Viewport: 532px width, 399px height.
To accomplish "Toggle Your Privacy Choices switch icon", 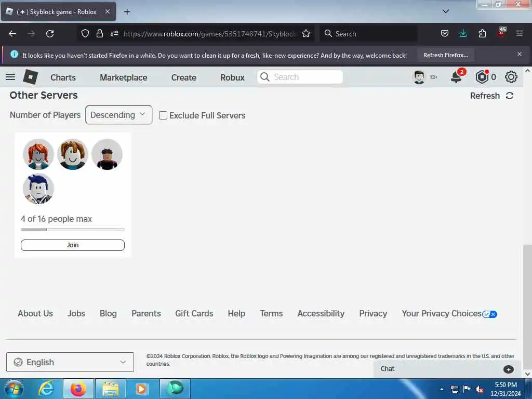I will (x=489, y=314).
